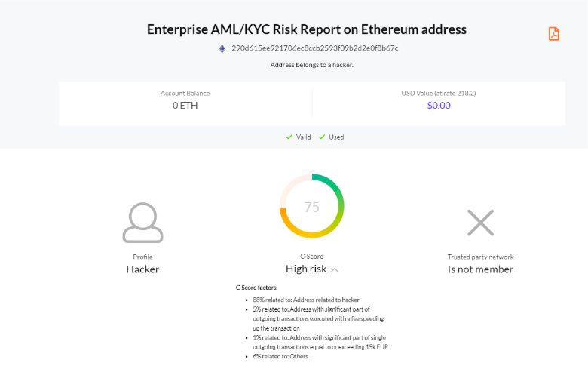
Task: Click the C-Score factors heading
Action: click(x=256, y=288)
